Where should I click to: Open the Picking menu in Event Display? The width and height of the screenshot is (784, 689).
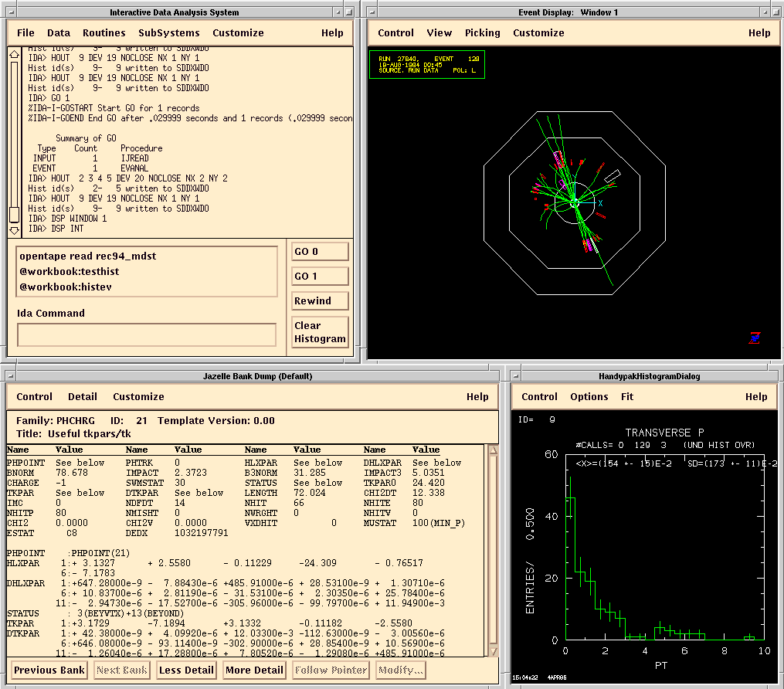coord(482,33)
